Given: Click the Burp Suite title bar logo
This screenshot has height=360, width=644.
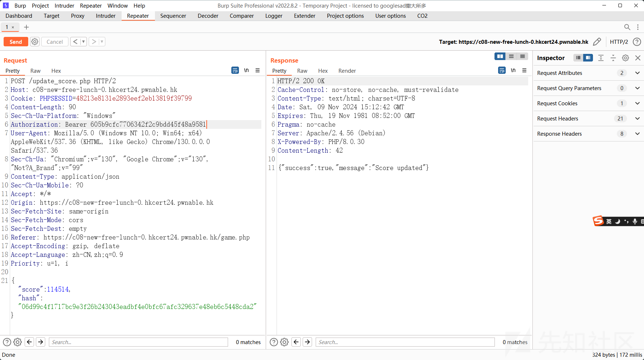Looking at the screenshot, I should [x=6, y=5].
